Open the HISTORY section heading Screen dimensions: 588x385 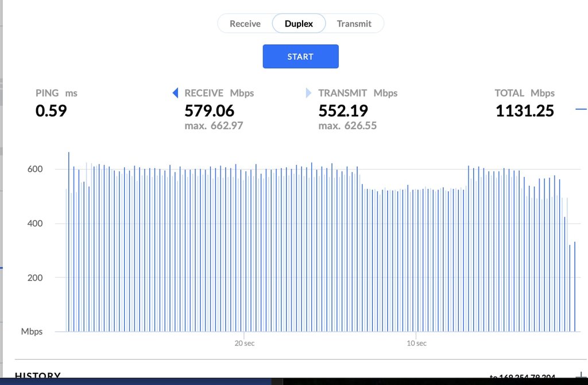click(38, 376)
